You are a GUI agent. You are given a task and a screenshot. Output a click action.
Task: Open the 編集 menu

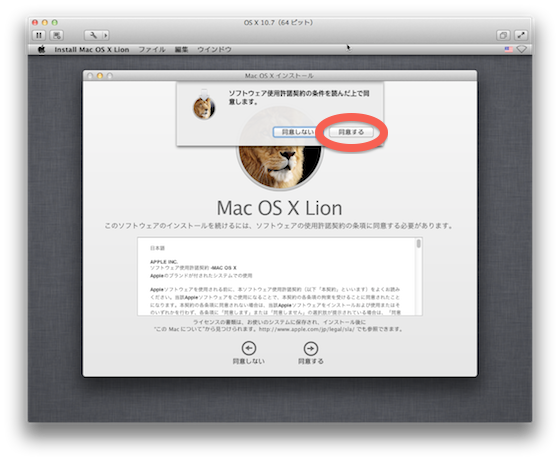(x=181, y=50)
